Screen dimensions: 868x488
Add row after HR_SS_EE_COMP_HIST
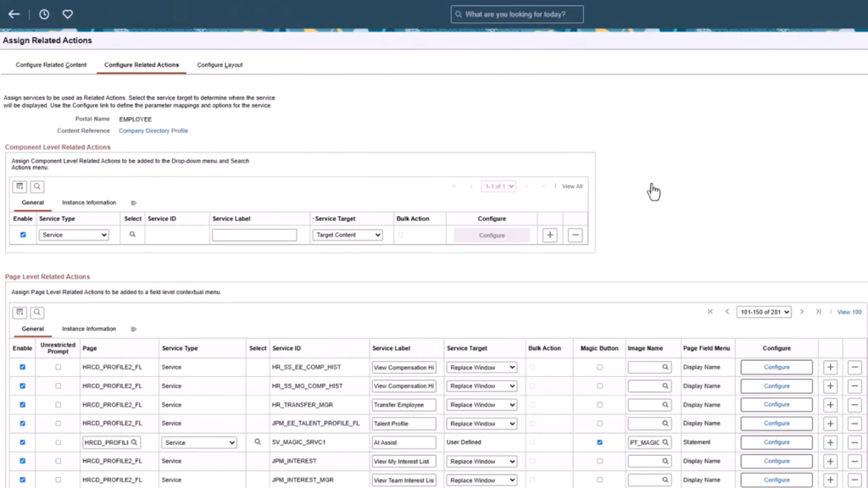pyautogui.click(x=831, y=368)
